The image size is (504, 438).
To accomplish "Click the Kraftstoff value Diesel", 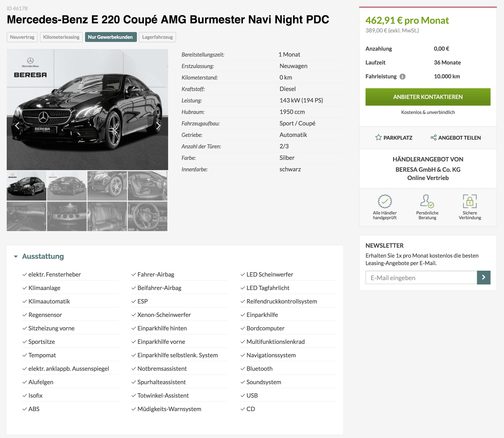I will (x=287, y=89).
